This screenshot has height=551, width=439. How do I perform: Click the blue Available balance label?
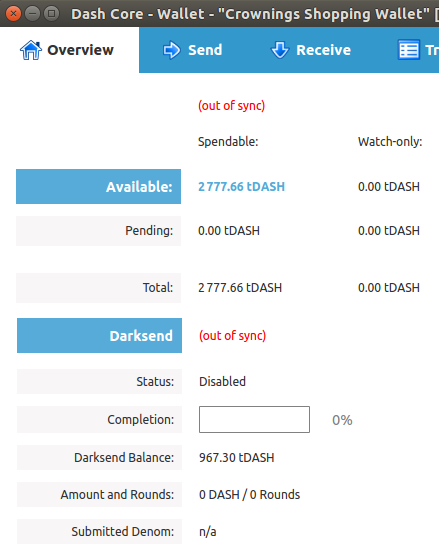pyautogui.click(x=98, y=187)
